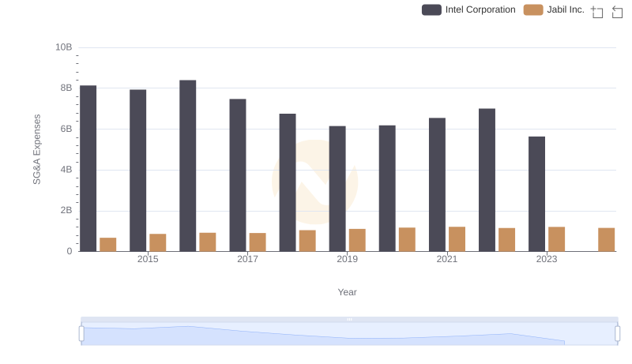The image size is (632, 364).
Task: Click Jabil bar for 2021
Action: click(x=457, y=239)
